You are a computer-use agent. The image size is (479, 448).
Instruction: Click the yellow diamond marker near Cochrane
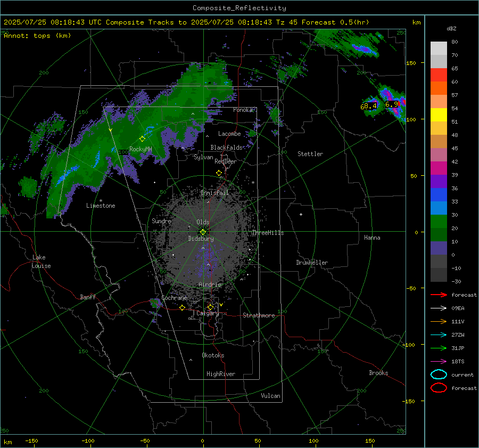[183, 307]
